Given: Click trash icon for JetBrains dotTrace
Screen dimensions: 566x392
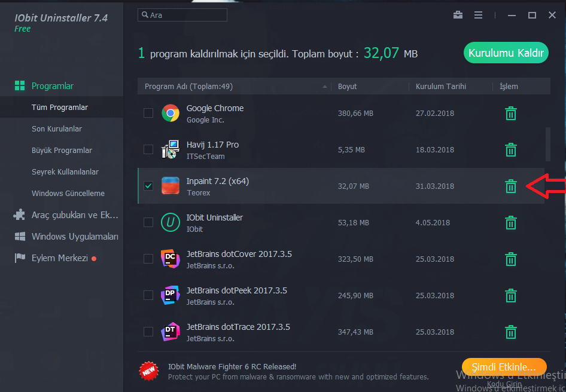Looking at the screenshot, I should point(510,332).
